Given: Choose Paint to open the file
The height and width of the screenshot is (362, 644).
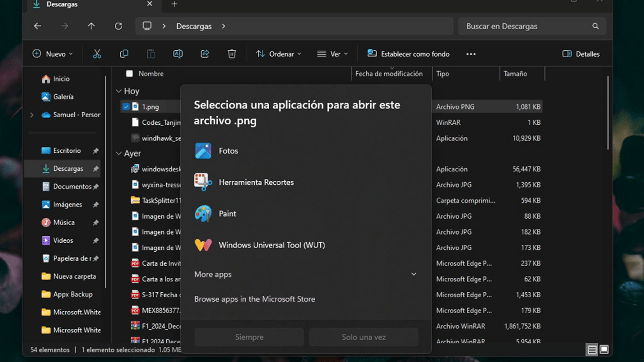Looking at the screenshot, I should (x=227, y=214).
